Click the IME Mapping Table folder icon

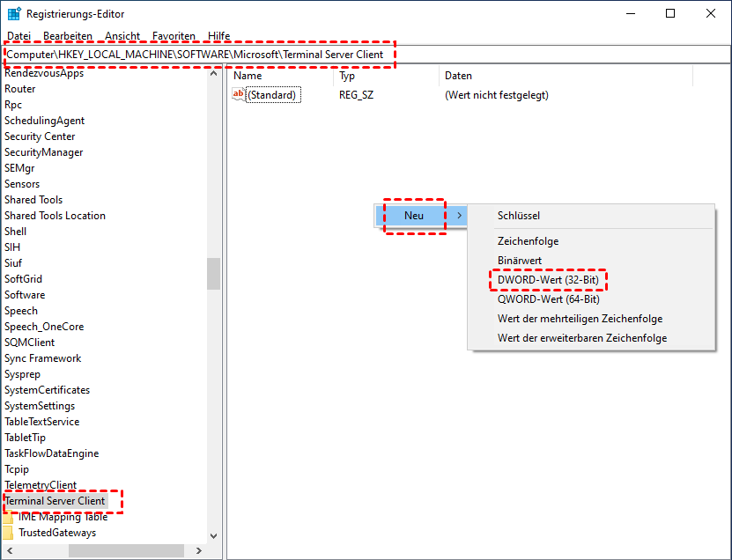(x=8, y=517)
